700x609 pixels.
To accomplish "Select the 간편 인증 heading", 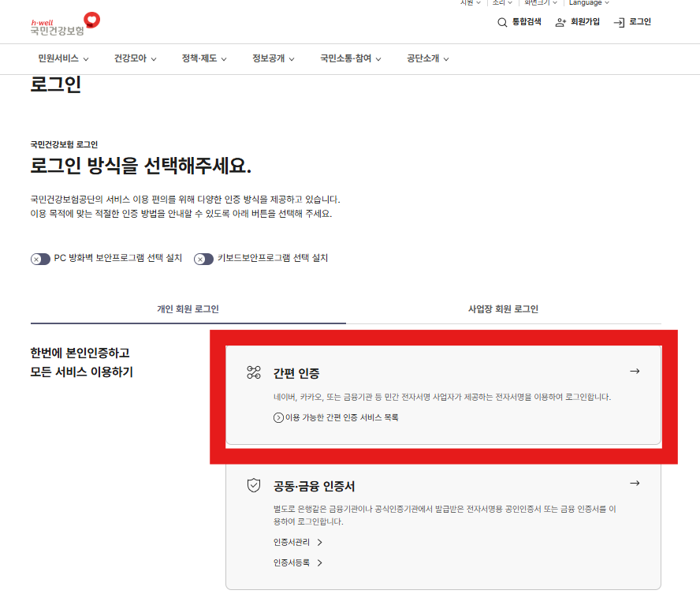I will coord(296,373).
